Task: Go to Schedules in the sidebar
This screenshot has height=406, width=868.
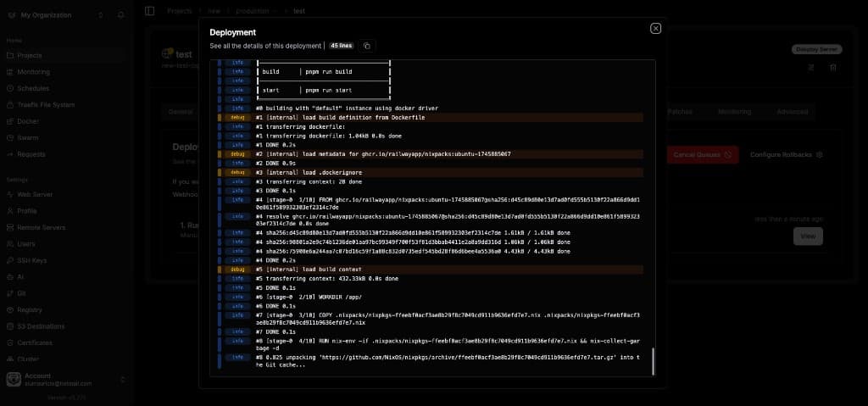Action: [33, 88]
